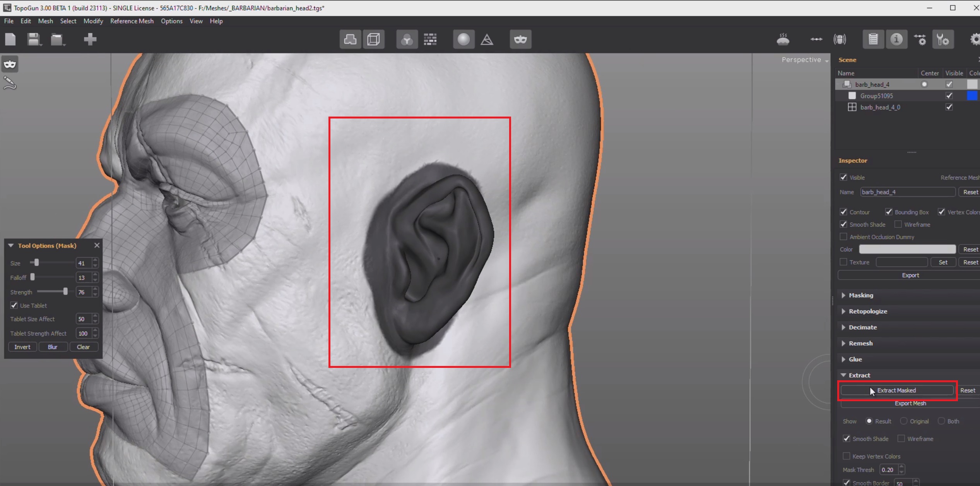
Task: Click the steaming pie (bake) icon
Action: pos(783,39)
